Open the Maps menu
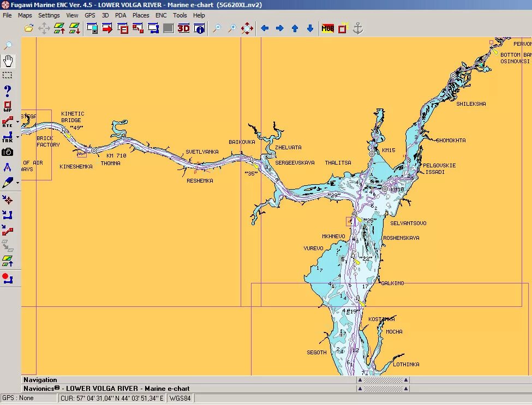This screenshot has height=405, width=532. pyautogui.click(x=25, y=15)
